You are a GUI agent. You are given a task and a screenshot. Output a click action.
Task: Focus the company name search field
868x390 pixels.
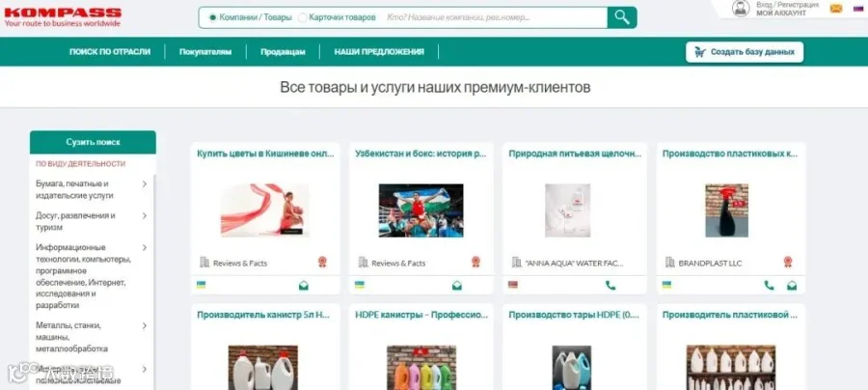click(x=496, y=17)
